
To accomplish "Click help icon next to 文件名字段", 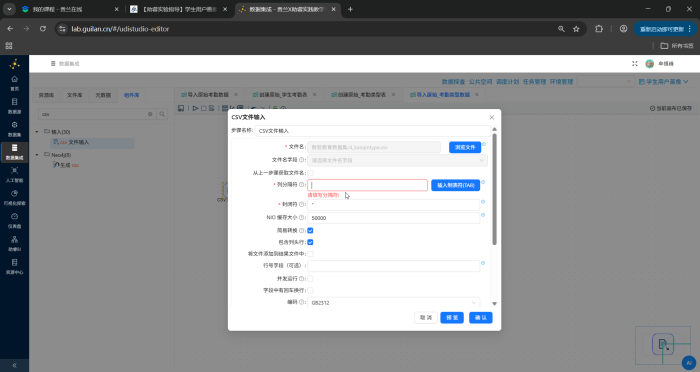I will [x=301, y=160].
